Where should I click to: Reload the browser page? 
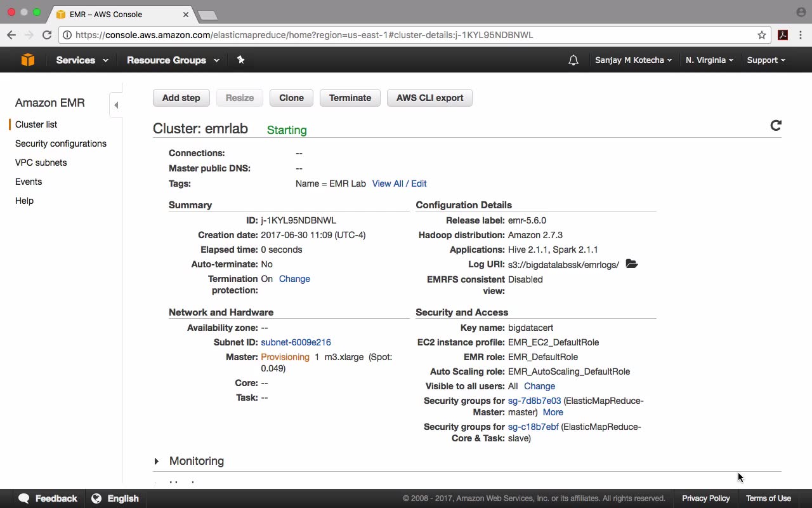(x=47, y=35)
